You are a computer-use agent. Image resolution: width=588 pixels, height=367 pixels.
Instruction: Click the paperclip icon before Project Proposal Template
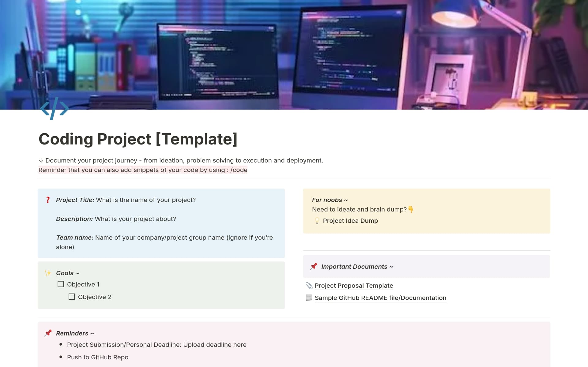tap(309, 285)
